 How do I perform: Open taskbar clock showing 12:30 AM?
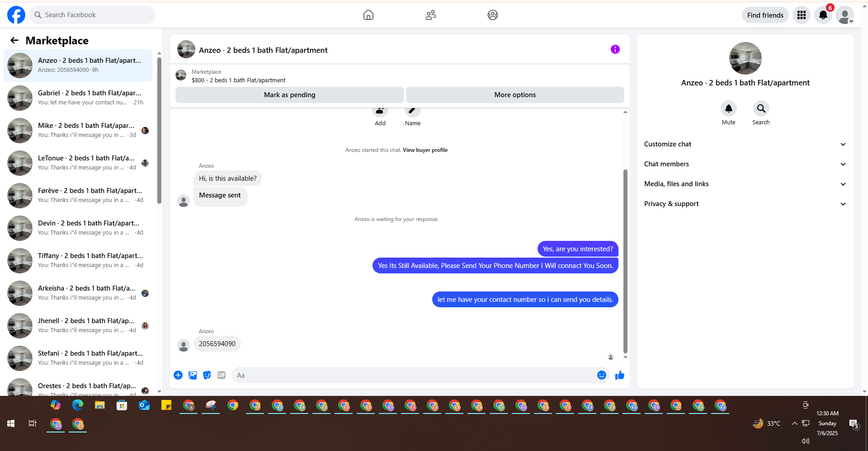pos(827,423)
